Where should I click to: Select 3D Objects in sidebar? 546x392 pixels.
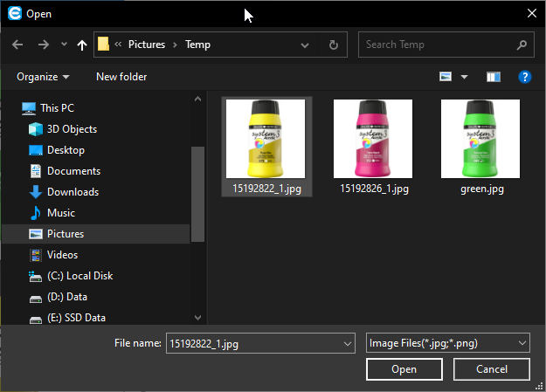[x=72, y=129]
